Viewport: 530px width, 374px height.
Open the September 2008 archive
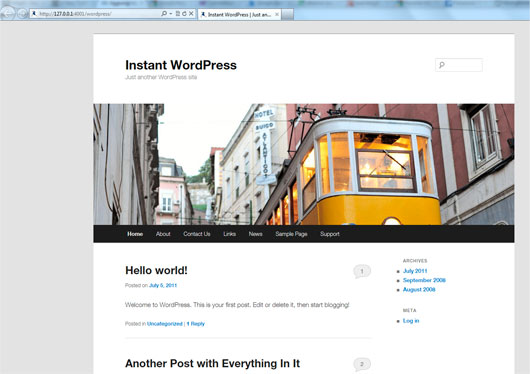[x=424, y=280]
